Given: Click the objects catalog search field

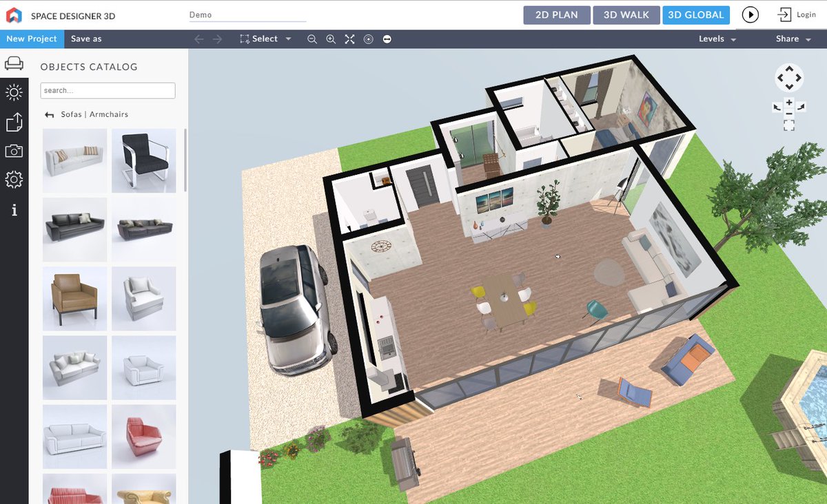Looking at the screenshot, I should pos(108,90).
